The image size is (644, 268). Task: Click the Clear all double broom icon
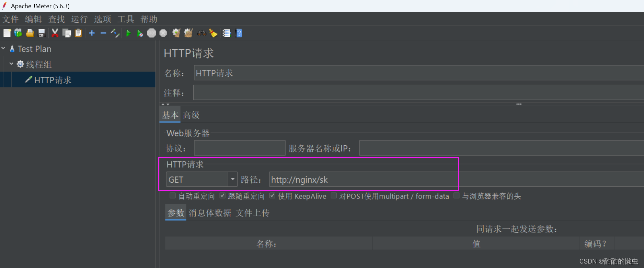pyautogui.click(x=188, y=33)
